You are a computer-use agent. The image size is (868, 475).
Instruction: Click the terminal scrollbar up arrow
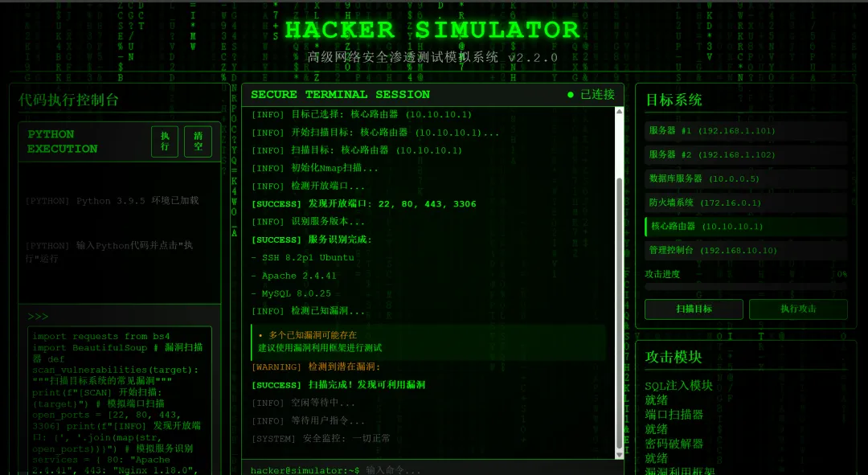tap(619, 112)
